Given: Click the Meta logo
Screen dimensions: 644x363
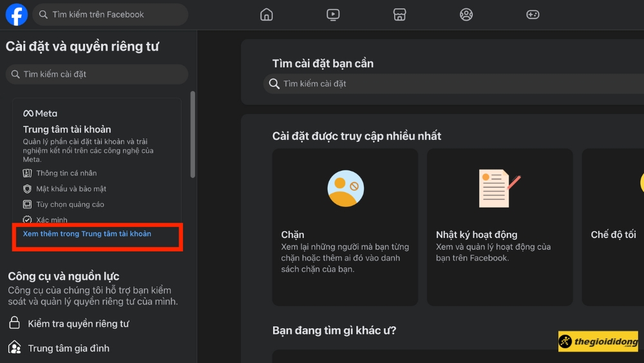Looking at the screenshot, I should 40,113.
